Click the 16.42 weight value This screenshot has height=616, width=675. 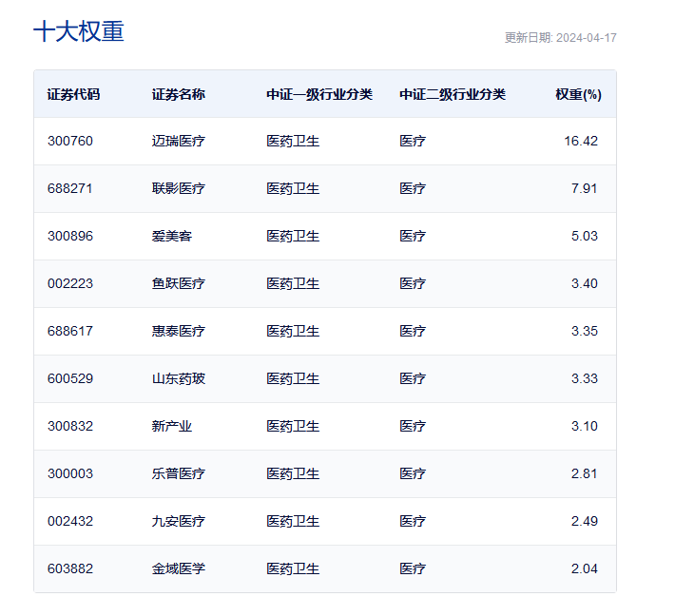coord(580,141)
